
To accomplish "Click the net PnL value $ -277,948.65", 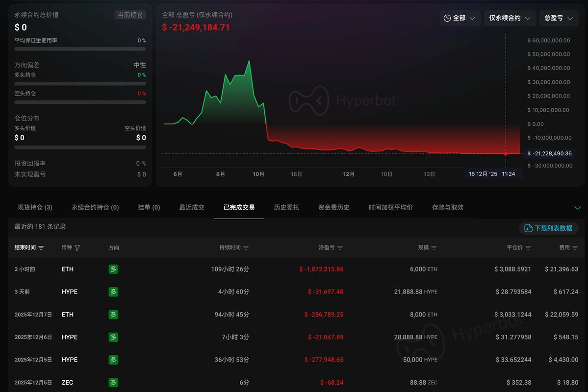I will point(324,359).
